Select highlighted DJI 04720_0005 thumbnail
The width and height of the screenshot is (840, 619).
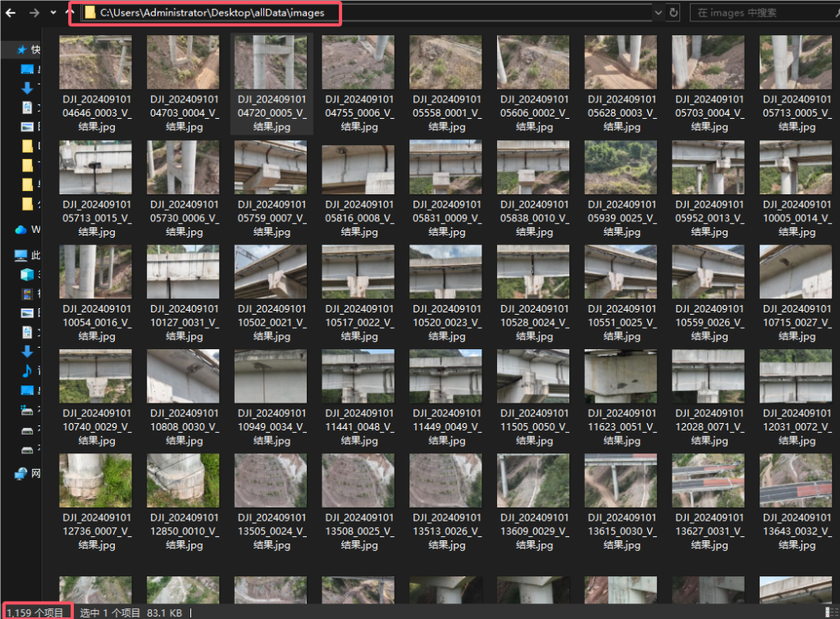click(x=271, y=62)
